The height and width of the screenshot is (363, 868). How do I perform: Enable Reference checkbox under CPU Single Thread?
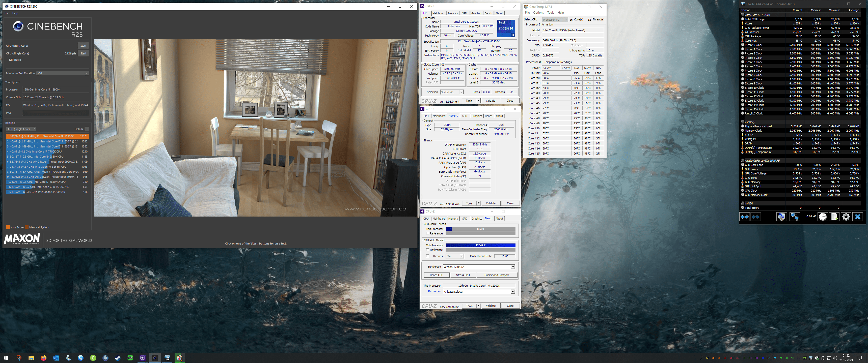[x=428, y=233]
